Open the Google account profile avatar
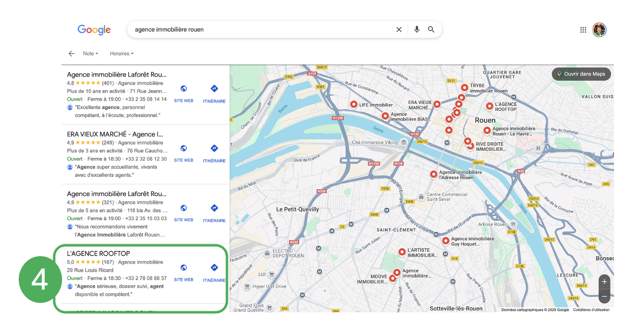 click(599, 30)
